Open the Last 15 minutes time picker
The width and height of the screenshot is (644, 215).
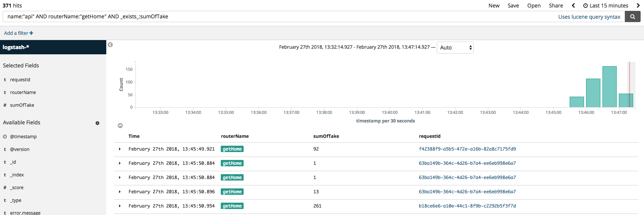click(x=605, y=6)
